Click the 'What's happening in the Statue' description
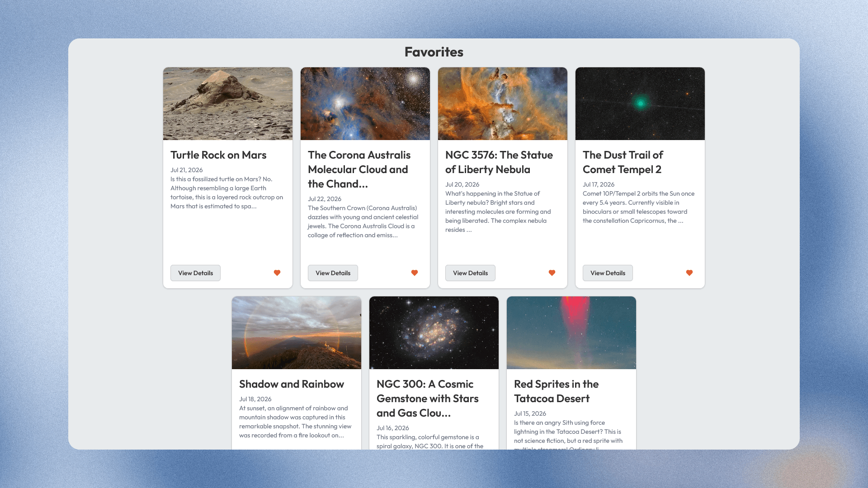 (x=499, y=211)
